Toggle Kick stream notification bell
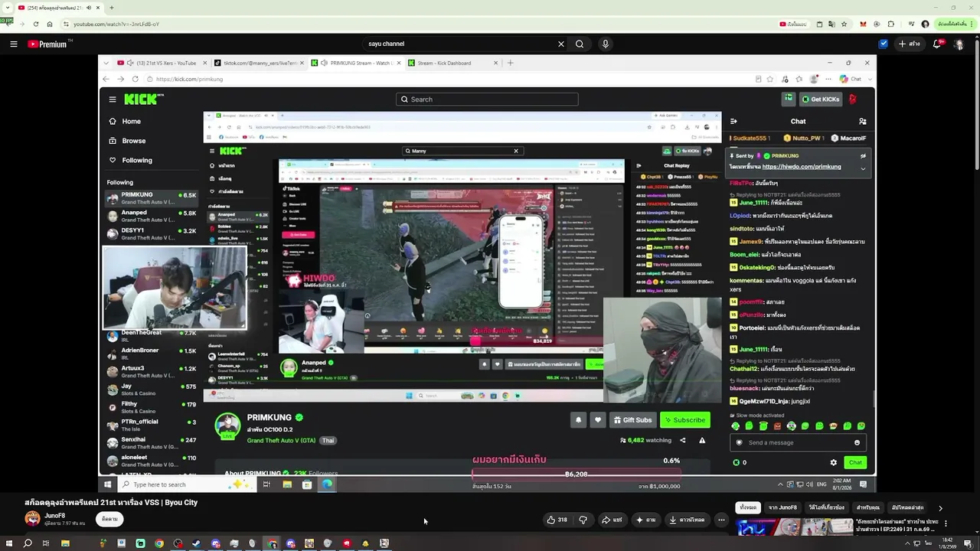 click(578, 419)
